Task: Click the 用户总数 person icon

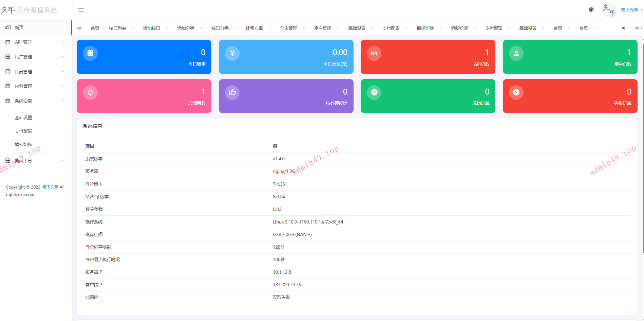Action: 516,53
